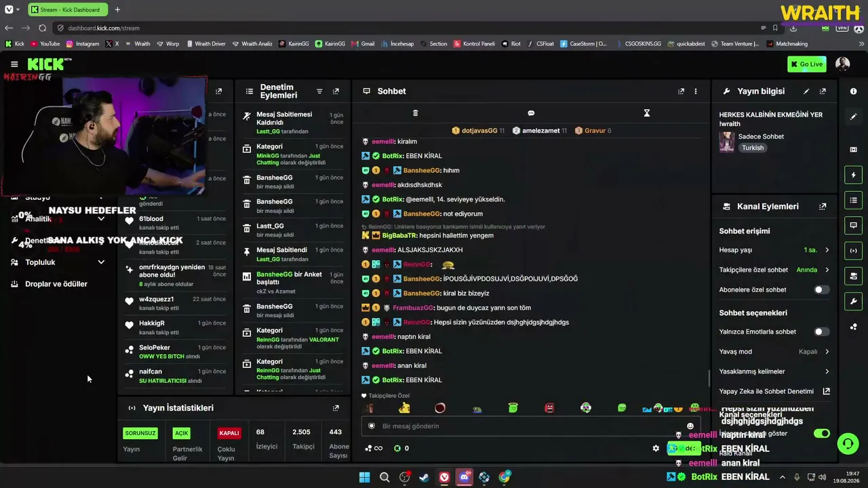Pop out the Yayın bilgisi panel

pyautogui.click(x=823, y=91)
